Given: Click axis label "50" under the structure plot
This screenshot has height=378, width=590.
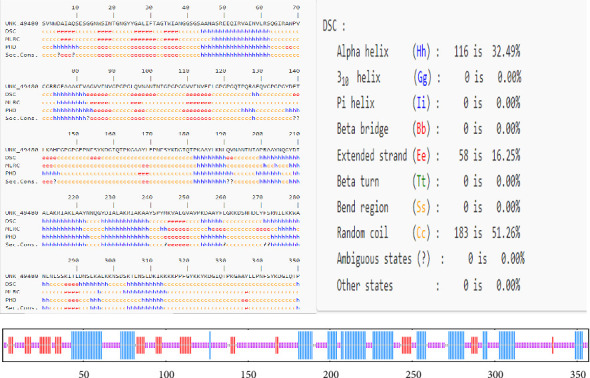Looking at the screenshot, I should coord(84,373).
